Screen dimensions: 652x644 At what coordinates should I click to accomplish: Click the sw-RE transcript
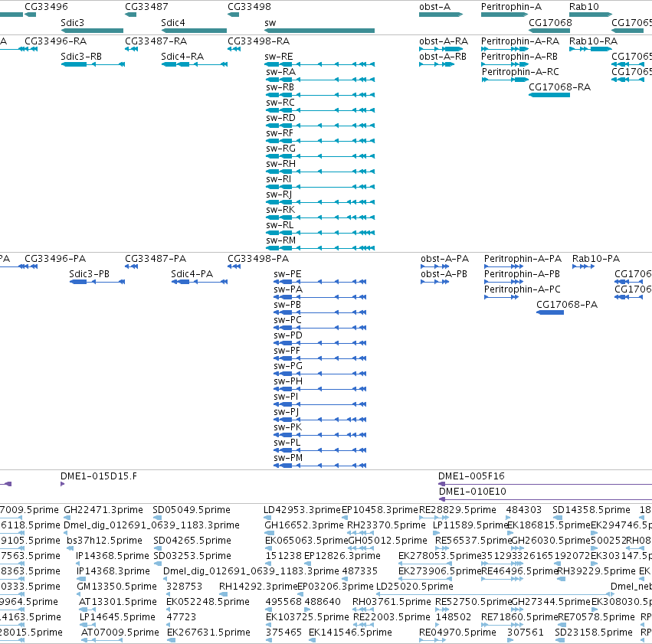point(319,64)
